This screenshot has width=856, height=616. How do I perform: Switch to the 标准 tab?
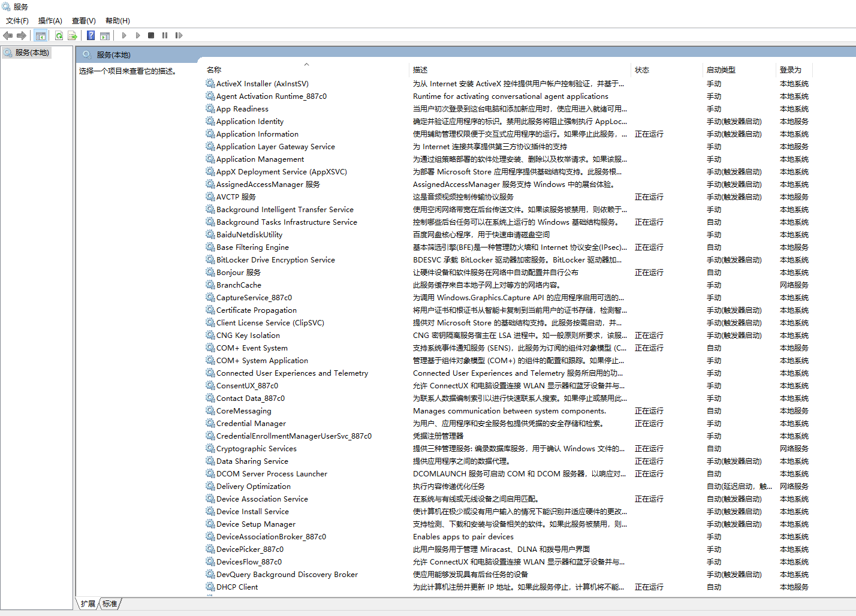point(110,604)
